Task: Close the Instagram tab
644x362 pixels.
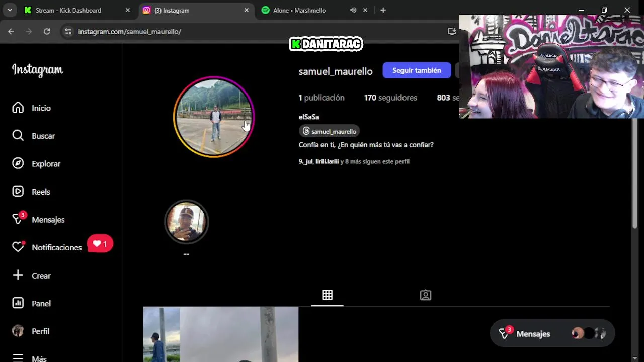Action: point(247,10)
